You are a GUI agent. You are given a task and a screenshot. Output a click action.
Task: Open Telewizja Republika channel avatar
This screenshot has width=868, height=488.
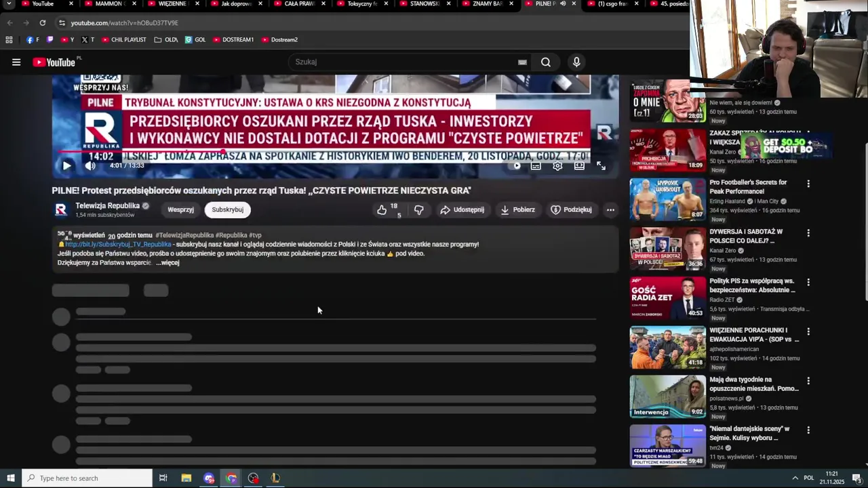point(61,210)
